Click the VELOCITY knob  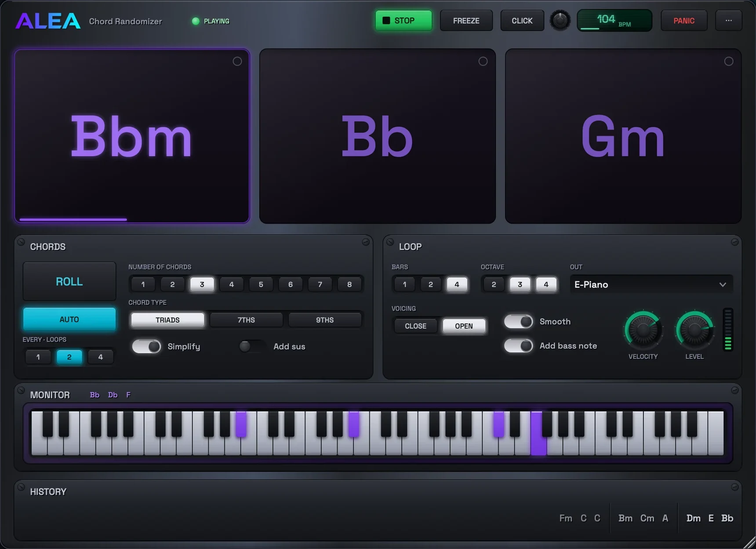(x=643, y=330)
